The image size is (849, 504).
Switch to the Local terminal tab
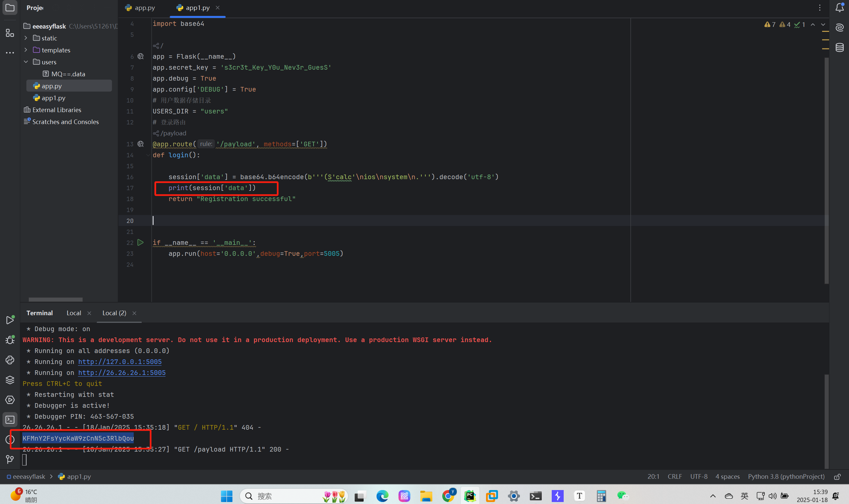tap(74, 313)
